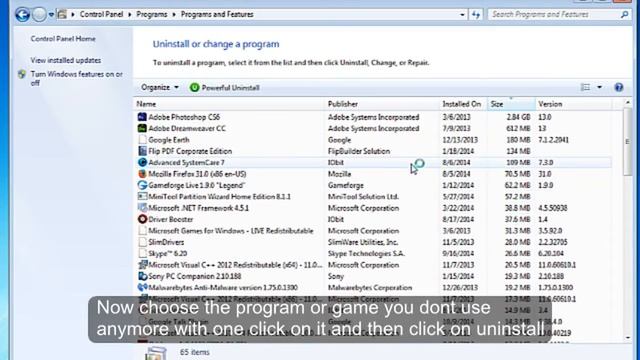Click the 2.84 GB size cell

pyautogui.click(x=518, y=117)
